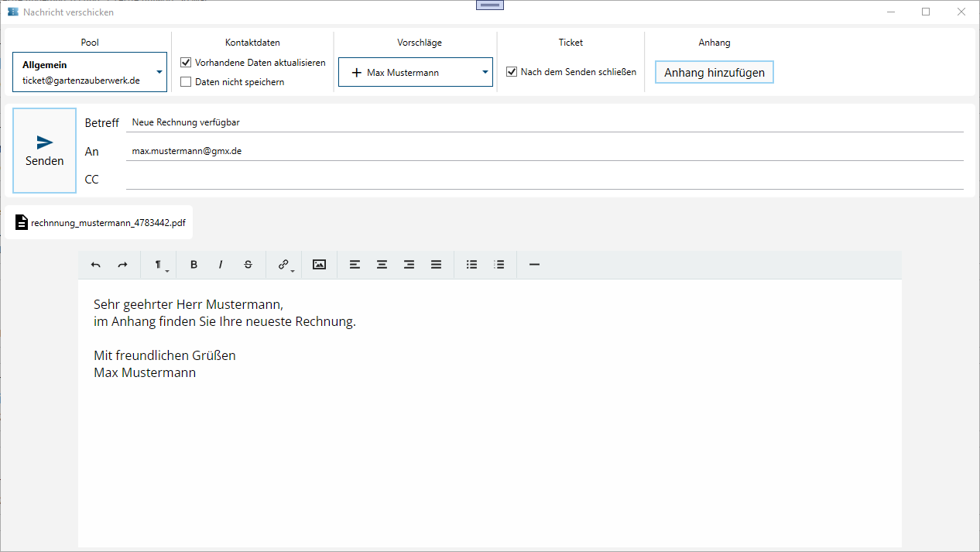Click the undo arrow in editor toolbar
Viewport: 980px width, 552px height.
coord(96,265)
